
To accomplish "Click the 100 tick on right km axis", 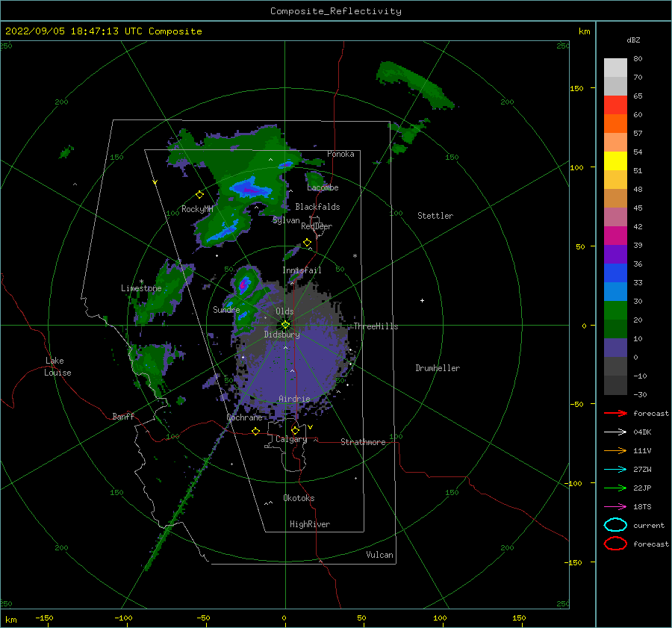I will click(x=576, y=167).
